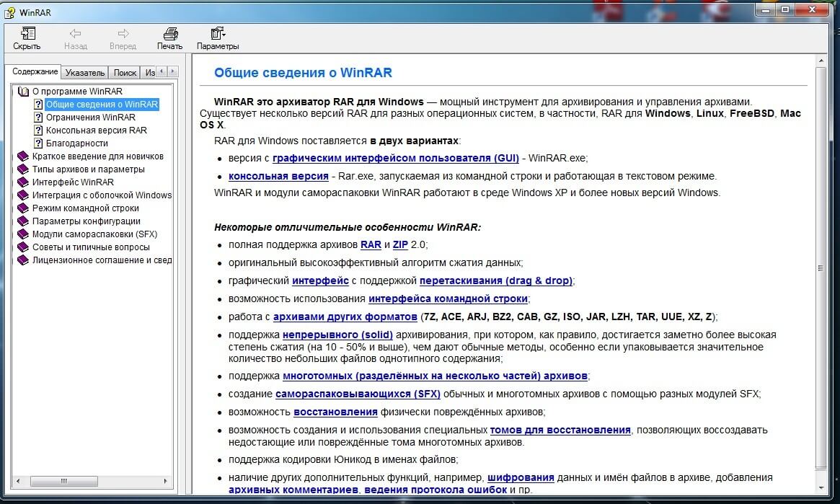840x504 pixels.
Task: Click the book icon beside Краткое введение для новичков
Action: pos(23,156)
